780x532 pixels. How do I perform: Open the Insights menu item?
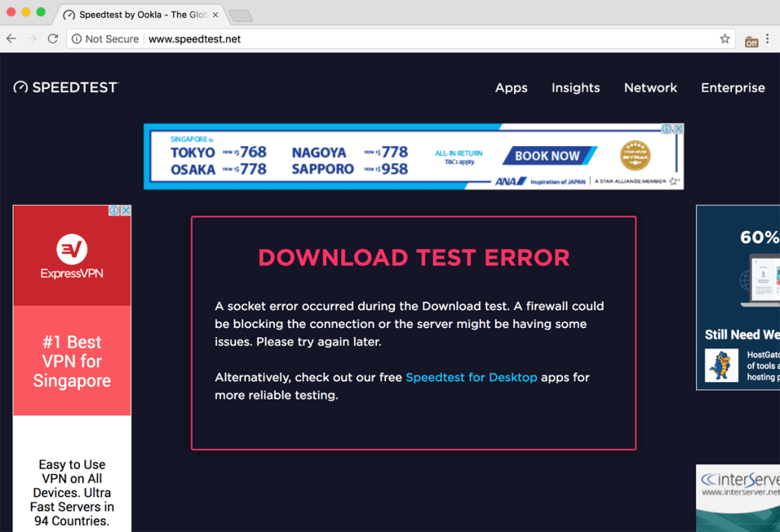point(576,88)
